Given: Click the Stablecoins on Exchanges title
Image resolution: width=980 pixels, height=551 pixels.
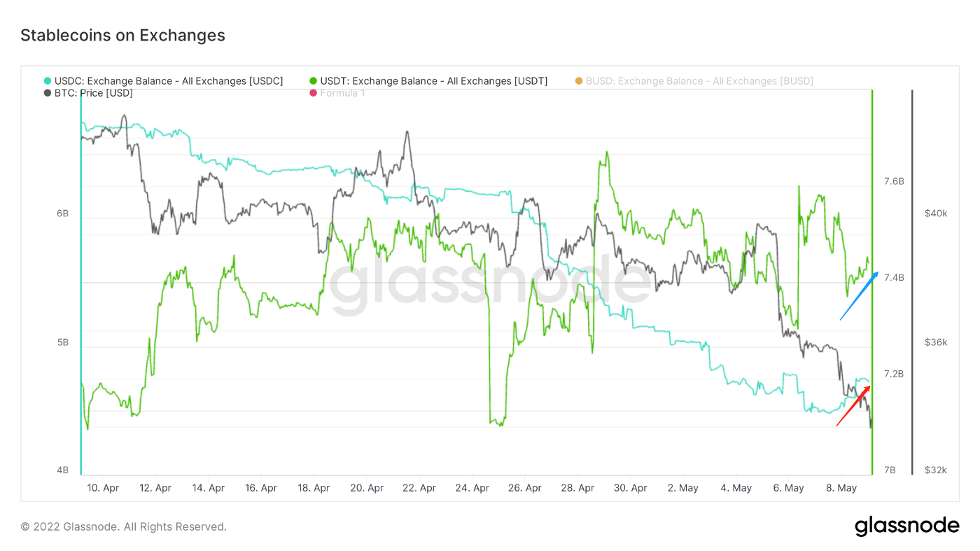Looking at the screenshot, I should coord(122,35).
